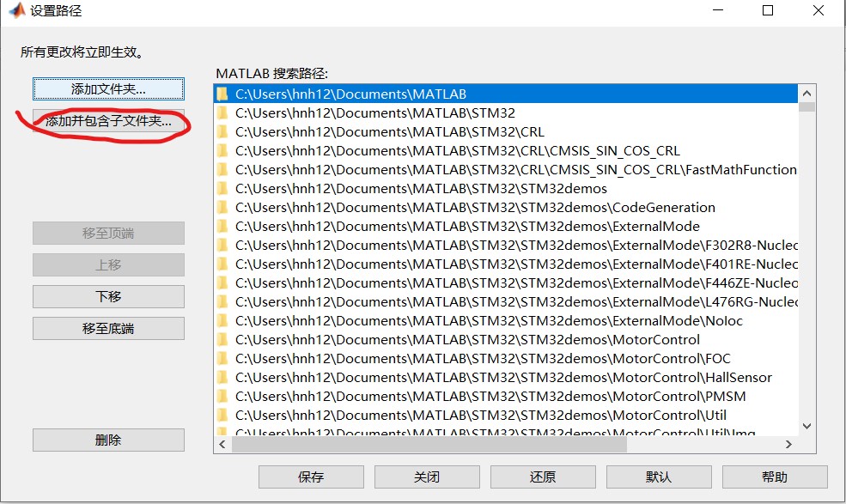
Task: Click vertical scrollbar up arrow
Action: tap(807, 94)
